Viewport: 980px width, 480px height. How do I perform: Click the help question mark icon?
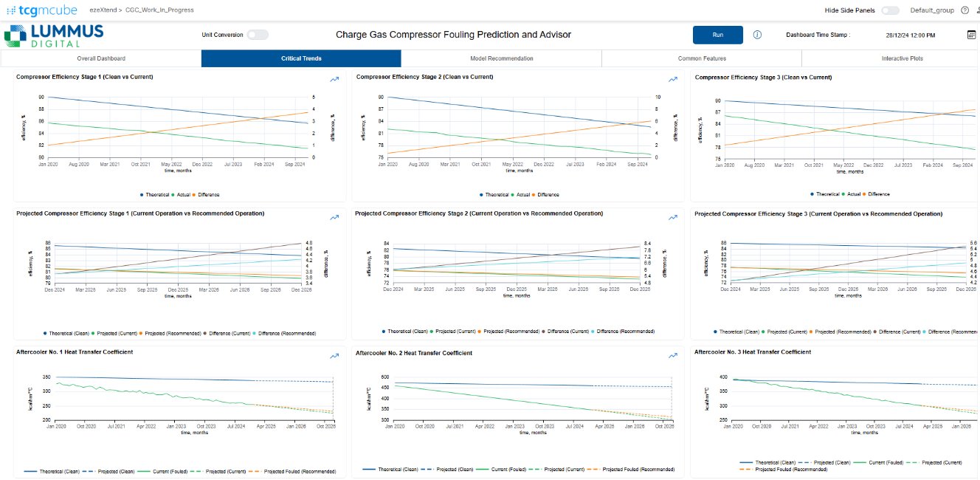[x=965, y=10]
